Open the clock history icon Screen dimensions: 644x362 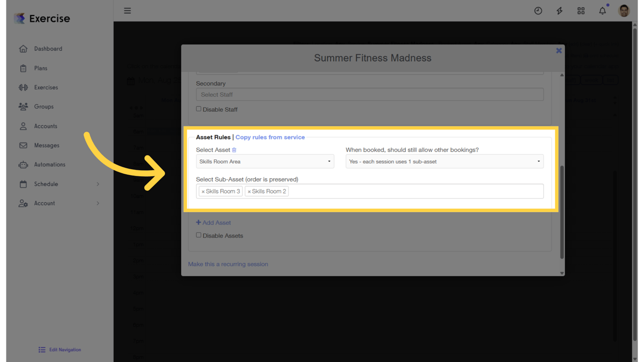pyautogui.click(x=538, y=11)
